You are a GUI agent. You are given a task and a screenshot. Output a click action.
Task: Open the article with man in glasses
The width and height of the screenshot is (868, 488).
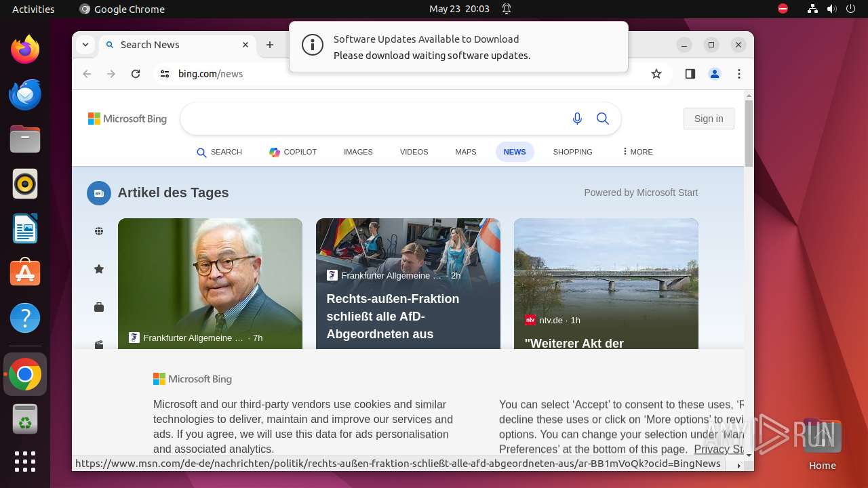pyautogui.click(x=210, y=283)
